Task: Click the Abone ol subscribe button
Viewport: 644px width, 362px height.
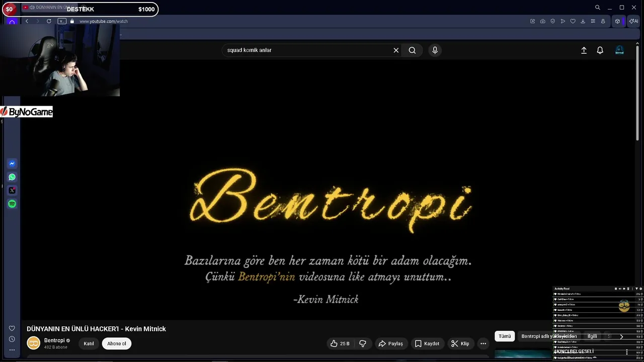Action: pos(117,343)
